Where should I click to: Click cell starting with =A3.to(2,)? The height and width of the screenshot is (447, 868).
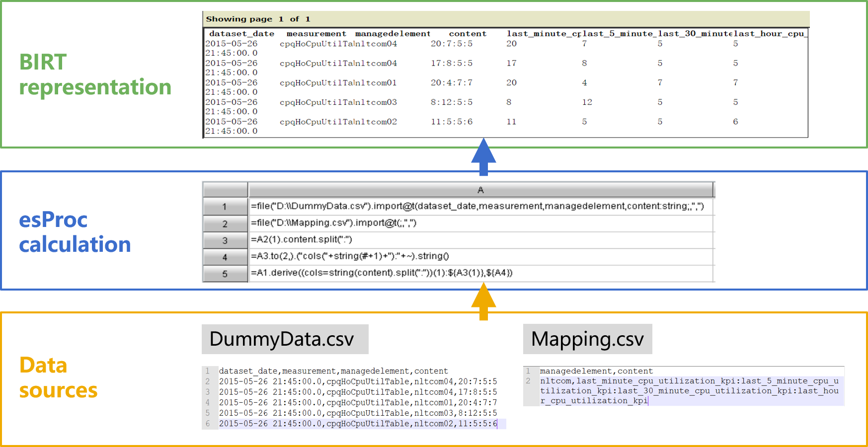click(481, 256)
